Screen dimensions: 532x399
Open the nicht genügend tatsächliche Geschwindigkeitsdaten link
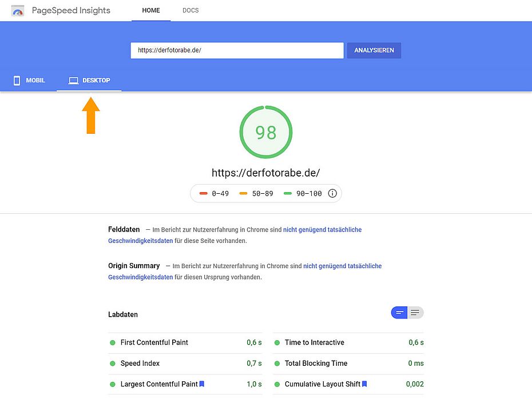click(x=323, y=229)
